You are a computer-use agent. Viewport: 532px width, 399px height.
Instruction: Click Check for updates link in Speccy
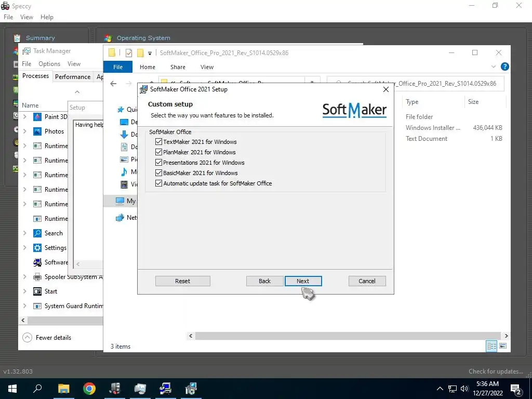tap(496, 371)
